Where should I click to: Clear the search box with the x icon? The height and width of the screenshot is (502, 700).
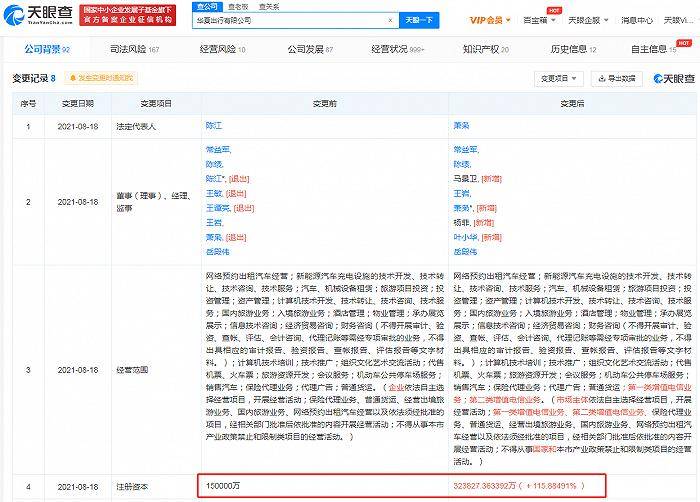390,21
